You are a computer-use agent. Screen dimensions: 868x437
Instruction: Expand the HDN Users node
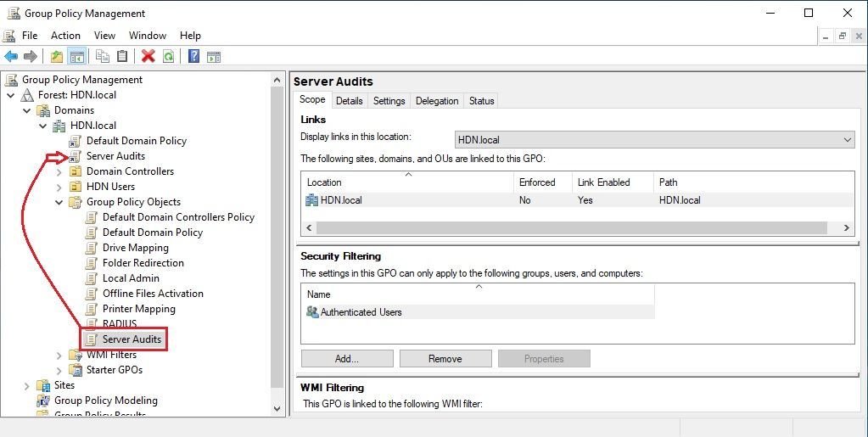59,187
